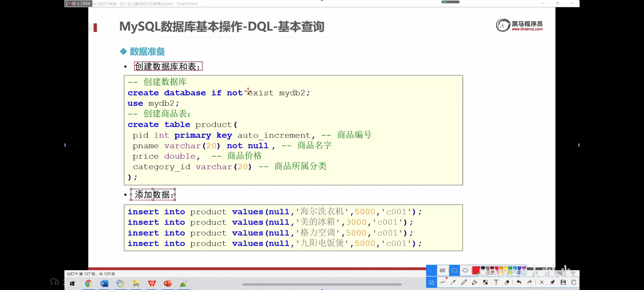644x290 pixels.
Task: Select the eraser tool
Action: click(507, 282)
